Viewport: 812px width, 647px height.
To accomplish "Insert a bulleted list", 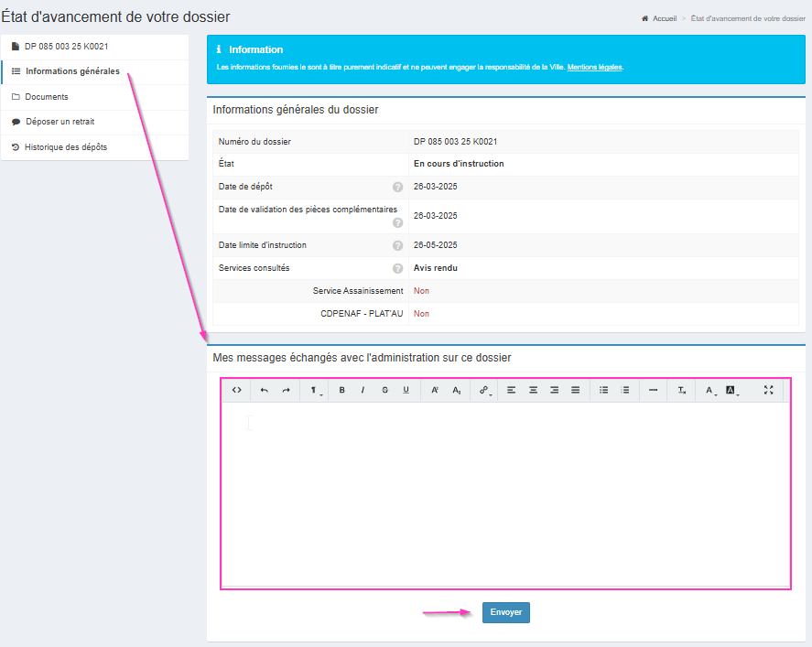I will [603, 390].
